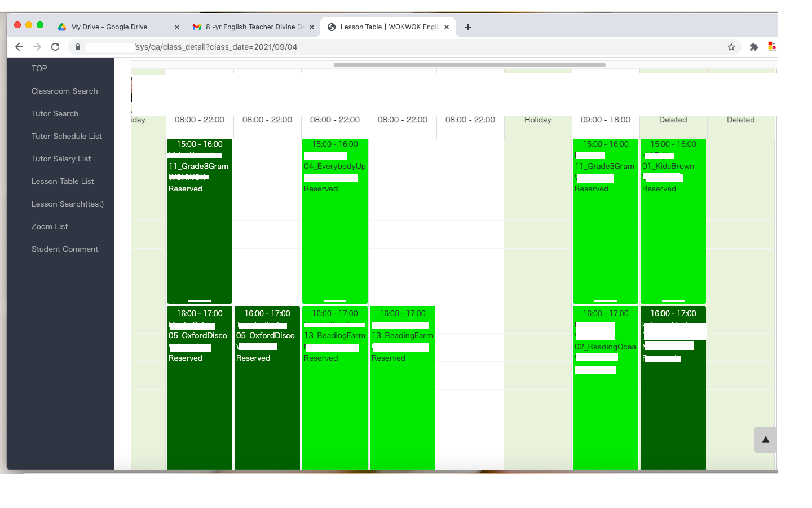Click Reserved status in the 01_KidsBrown lesson
Image resolution: width=812 pixels, height=508 pixels.
[x=659, y=189]
